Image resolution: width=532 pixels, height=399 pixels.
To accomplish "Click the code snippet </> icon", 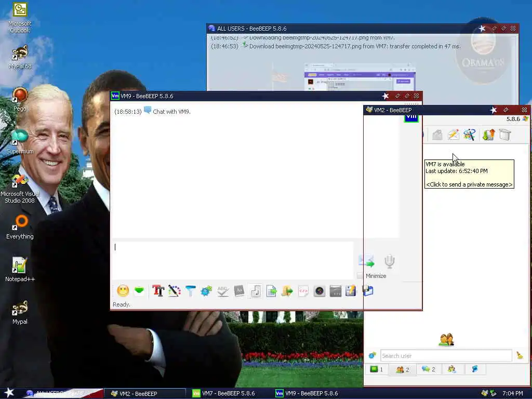I will pos(303,291).
